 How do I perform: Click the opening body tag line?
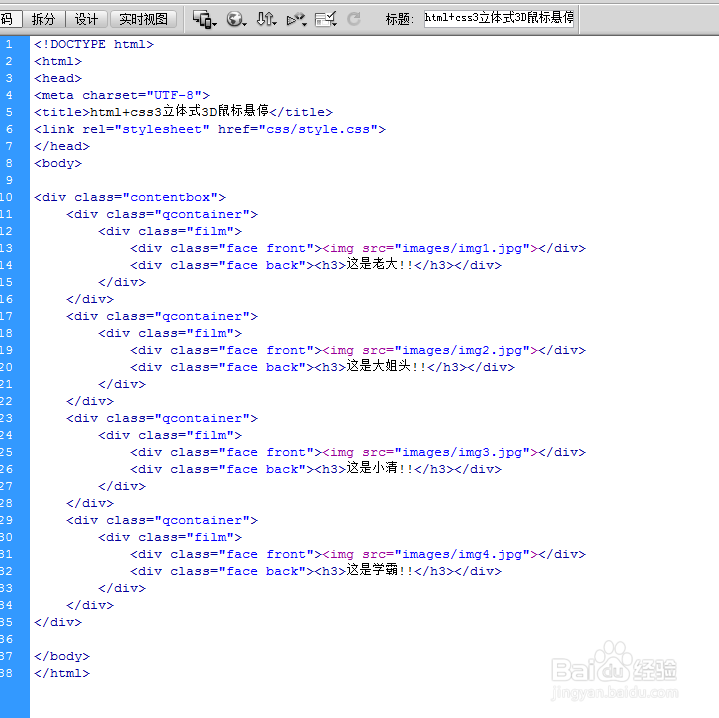point(58,163)
